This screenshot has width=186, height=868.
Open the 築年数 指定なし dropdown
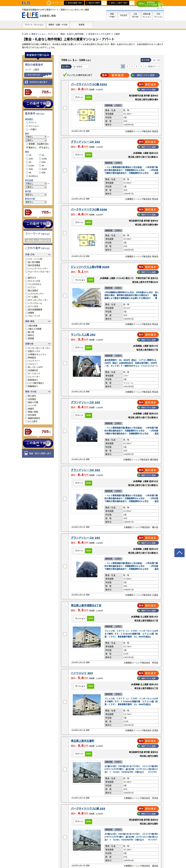click(35, 194)
